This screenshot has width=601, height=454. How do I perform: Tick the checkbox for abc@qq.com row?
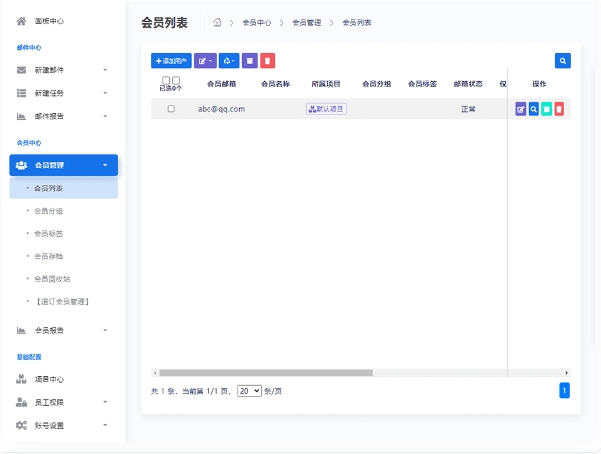pyautogui.click(x=171, y=109)
